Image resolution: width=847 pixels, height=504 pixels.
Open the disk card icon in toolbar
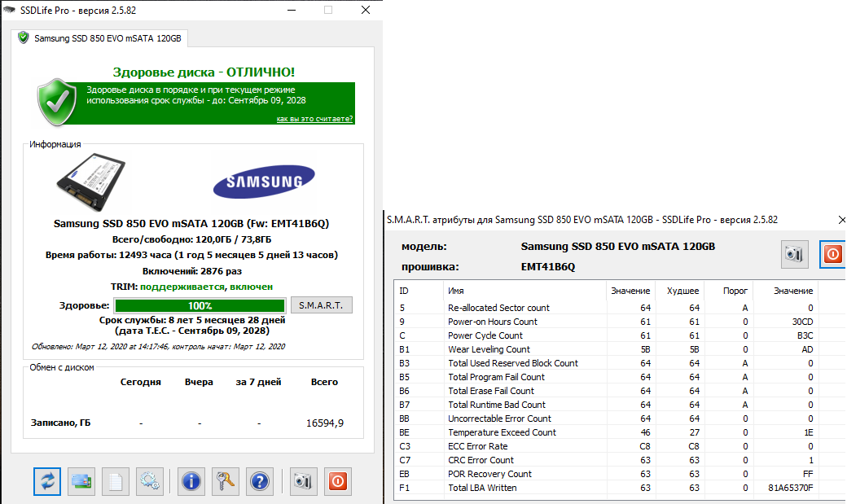81,480
